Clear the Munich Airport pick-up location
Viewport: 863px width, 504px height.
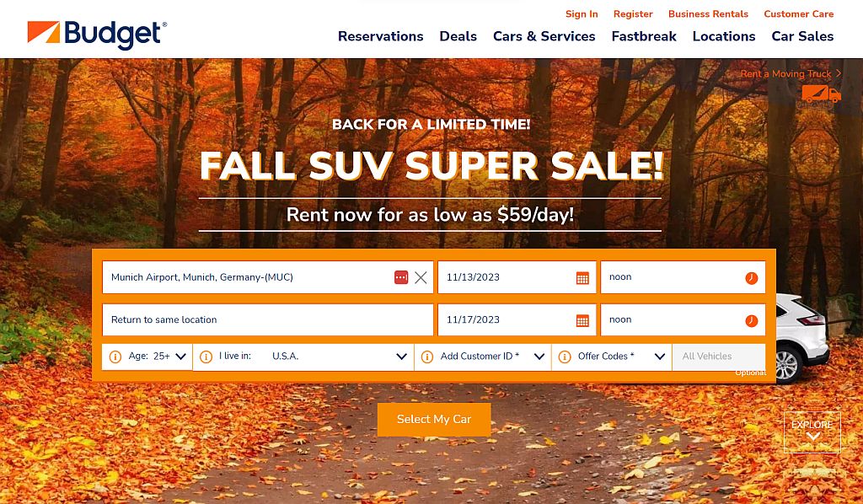[x=421, y=277]
